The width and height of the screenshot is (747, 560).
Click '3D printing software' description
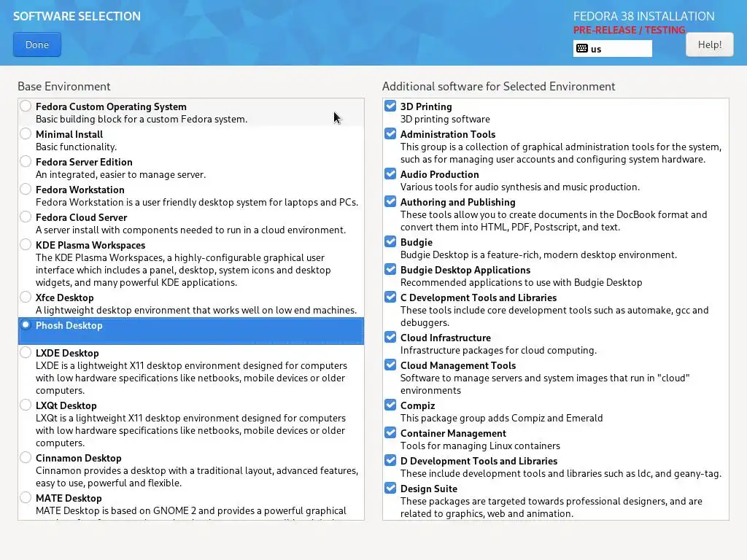coord(445,119)
